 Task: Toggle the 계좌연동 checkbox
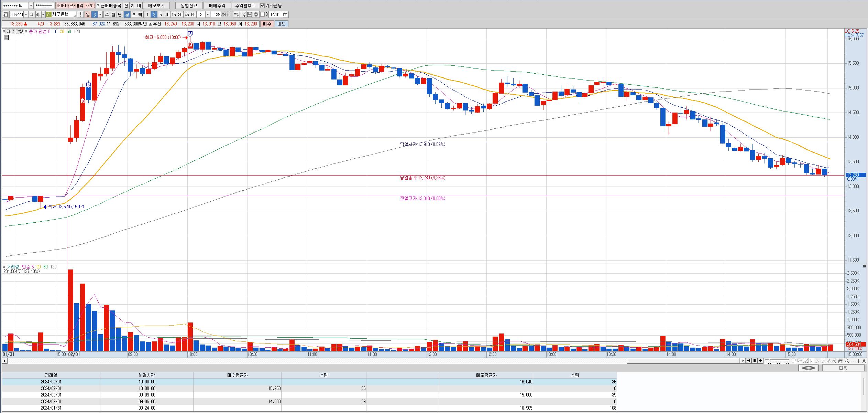point(263,6)
